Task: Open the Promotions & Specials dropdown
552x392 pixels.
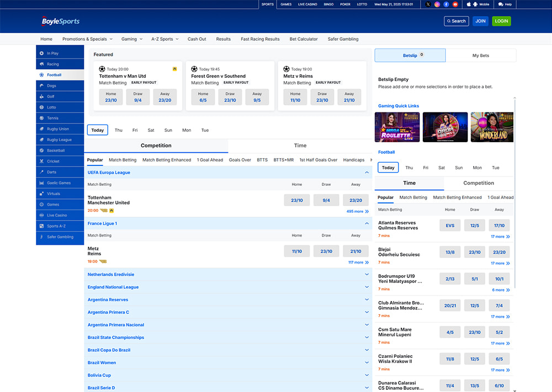Action: click(87, 39)
